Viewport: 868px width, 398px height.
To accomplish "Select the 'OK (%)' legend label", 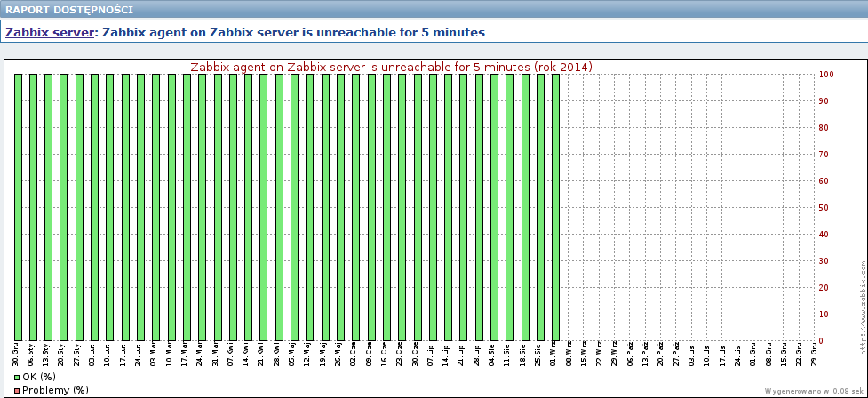I will point(39,377).
